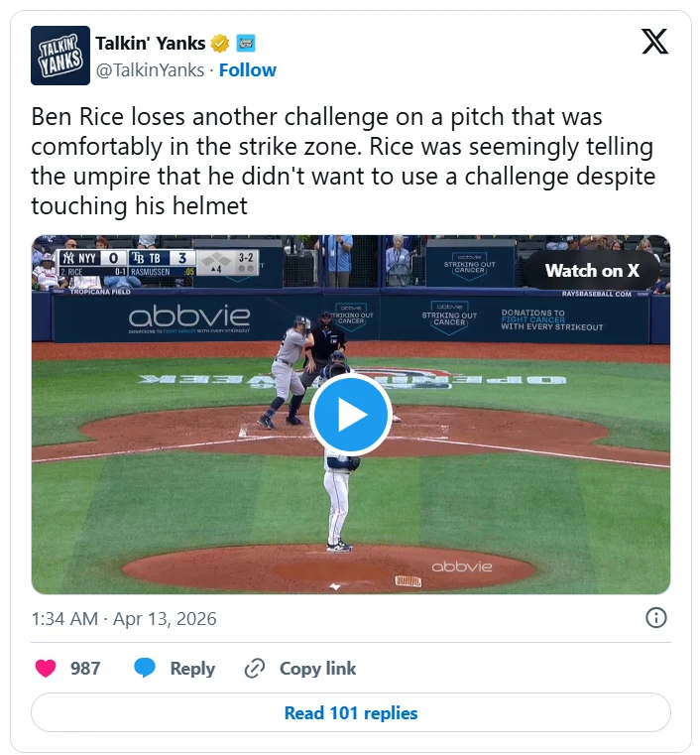Click the reply speech bubble icon
Image resolution: width=700 pixels, height=755 pixels.
tap(145, 669)
